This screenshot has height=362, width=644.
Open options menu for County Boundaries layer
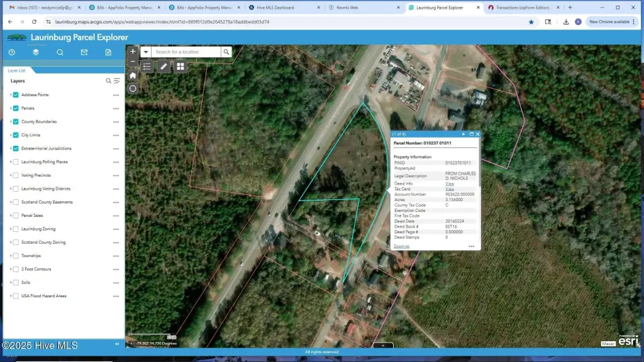point(116,122)
